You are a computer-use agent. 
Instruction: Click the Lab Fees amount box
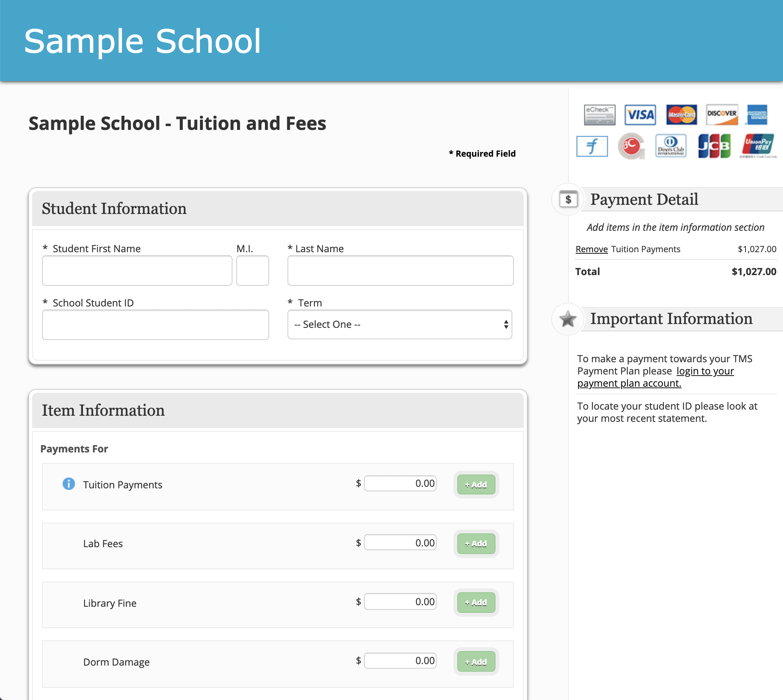click(x=400, y=543)
